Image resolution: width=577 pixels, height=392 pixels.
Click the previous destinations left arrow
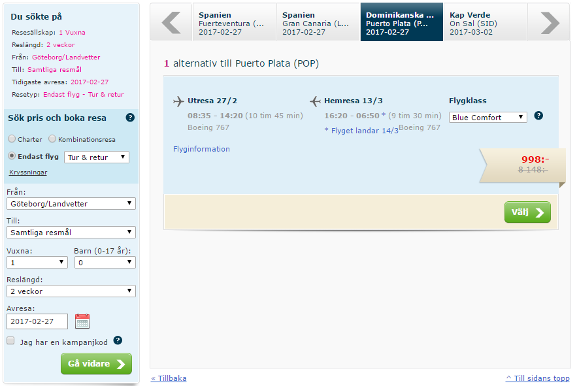171,22
